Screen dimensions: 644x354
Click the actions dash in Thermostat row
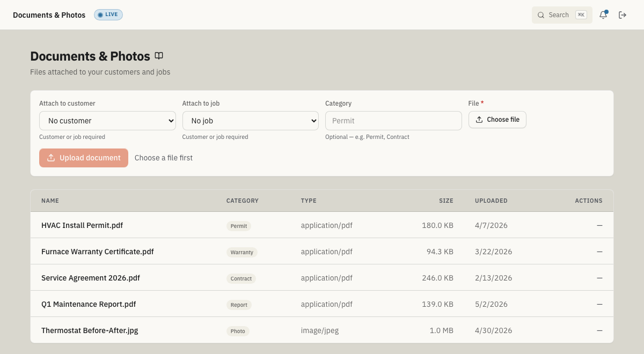(x=599, y=330)
